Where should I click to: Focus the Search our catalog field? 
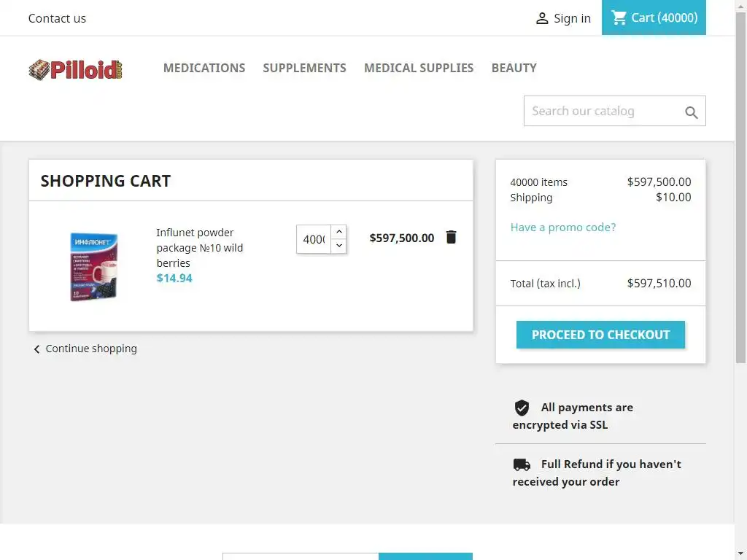pyautogui.click(x=602, y=111)
